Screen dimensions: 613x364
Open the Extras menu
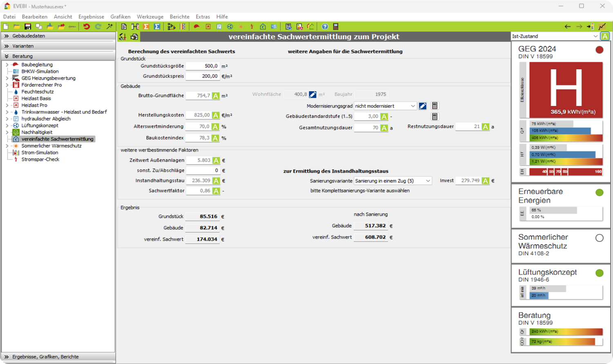point(203,17)
